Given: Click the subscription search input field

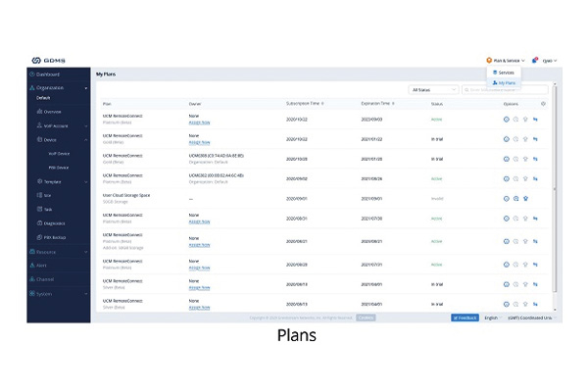Looking at the screenshot, I should point(505,90).
